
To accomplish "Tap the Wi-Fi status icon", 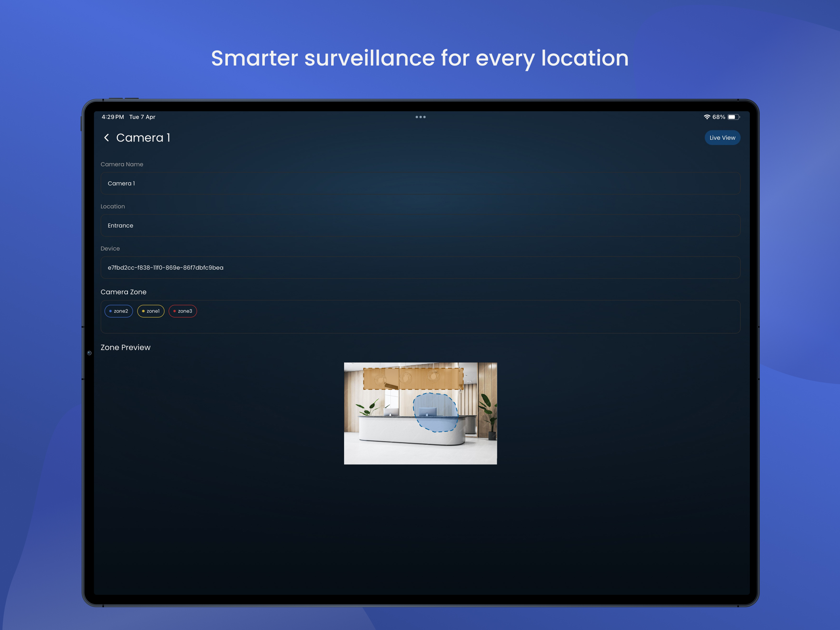I will tap(707, 117).
